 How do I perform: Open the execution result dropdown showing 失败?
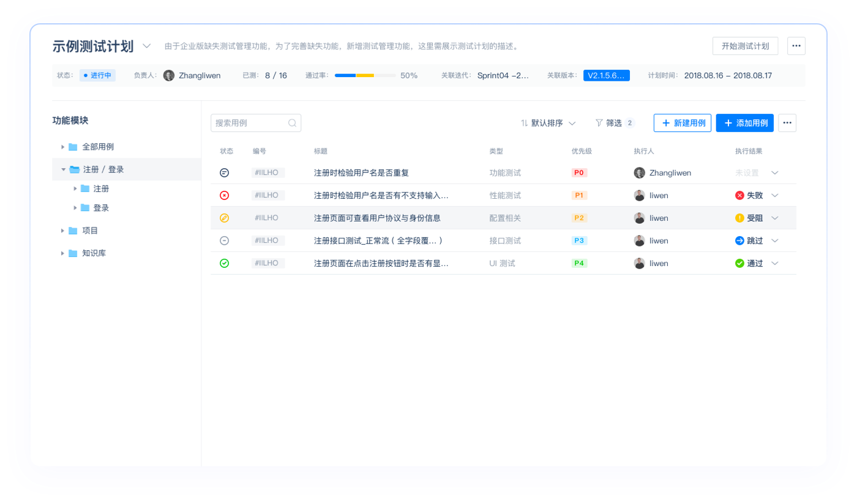coord(775,195)
